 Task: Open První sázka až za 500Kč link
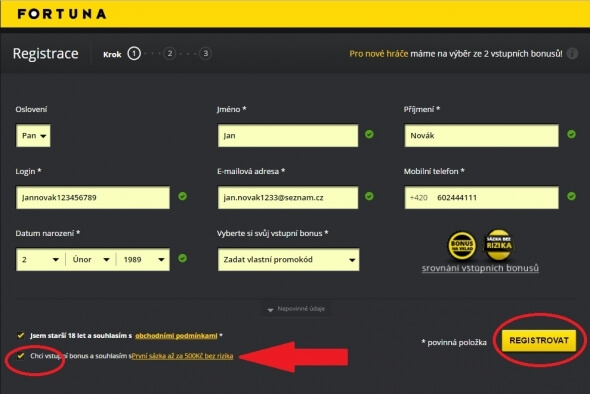(x=182, y=356)
